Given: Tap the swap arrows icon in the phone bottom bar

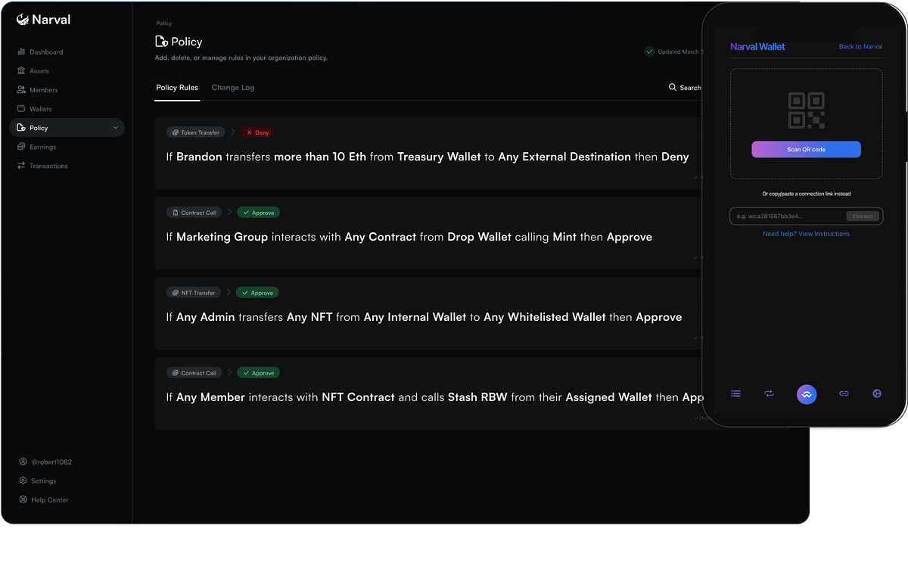Looking at the screenshot, I should click(769, 394).
